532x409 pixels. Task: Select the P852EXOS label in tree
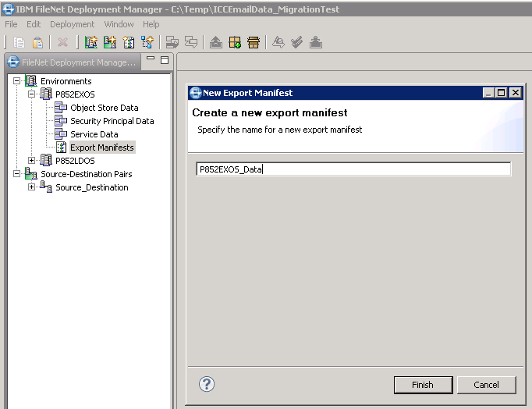click(x=75, y=94)
